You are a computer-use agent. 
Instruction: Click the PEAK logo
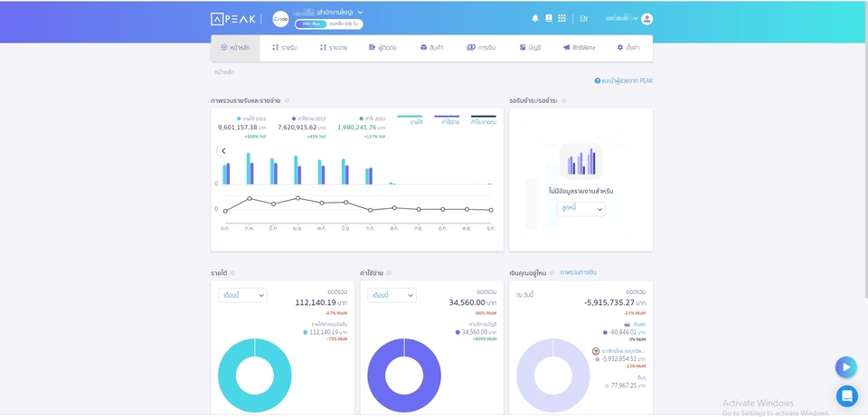pyautogui.click(x=233, y=19)
